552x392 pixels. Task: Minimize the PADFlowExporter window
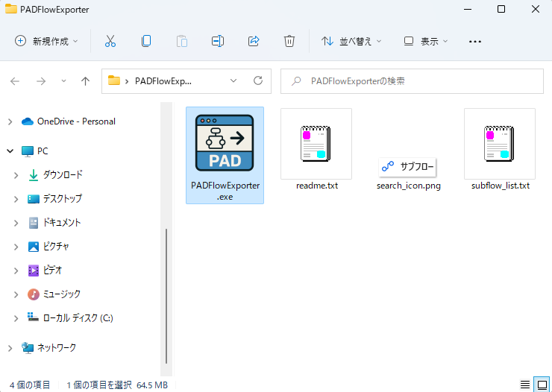point(468,9)
